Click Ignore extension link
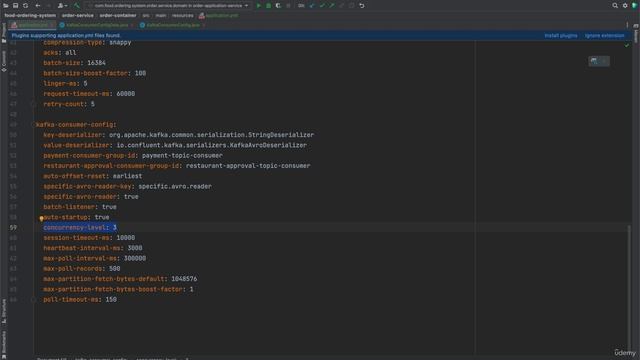 click(604, 36)
